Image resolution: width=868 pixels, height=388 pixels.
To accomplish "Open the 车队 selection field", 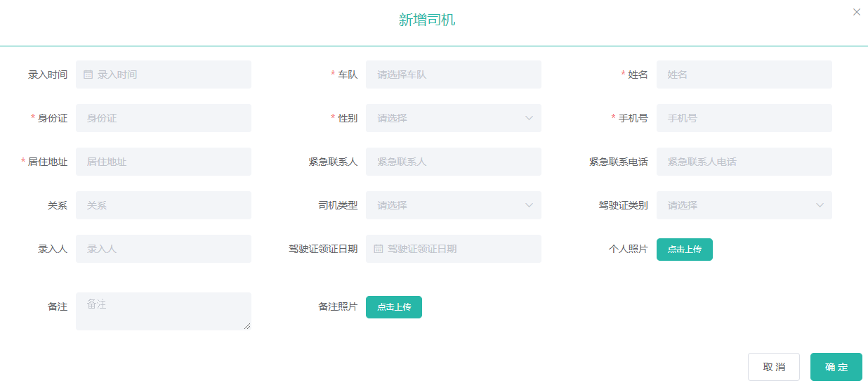I will point(453,75).
